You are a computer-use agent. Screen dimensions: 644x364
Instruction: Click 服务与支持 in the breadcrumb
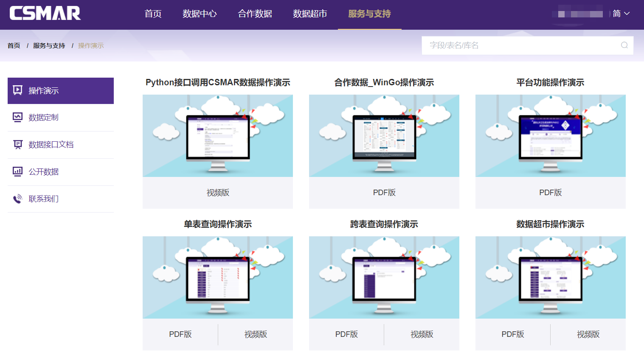tap(49, 46)
